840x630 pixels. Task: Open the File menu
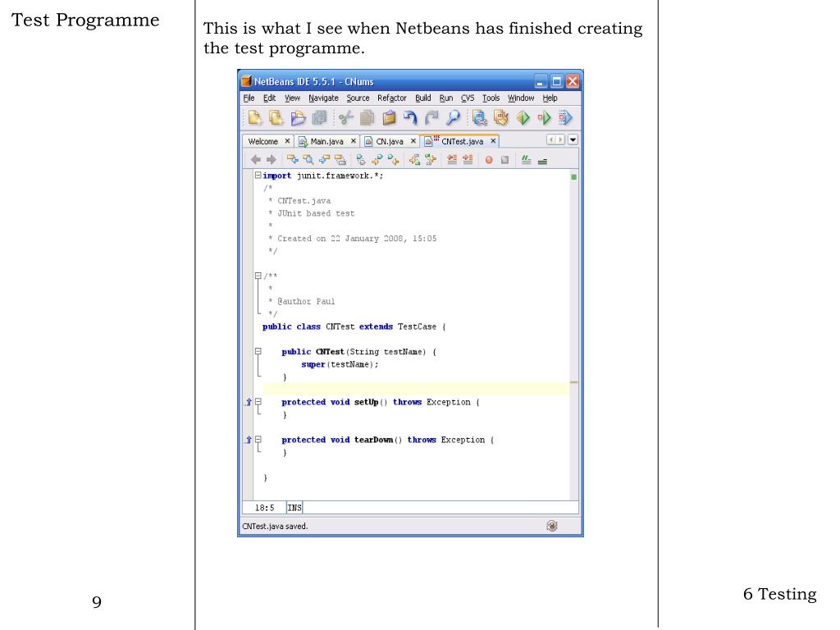(x=249, y=98)
